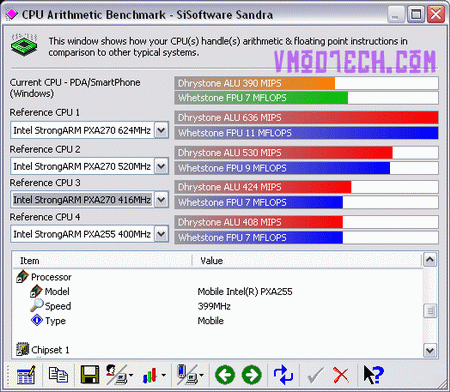Viewport: 450px width, 392px height.
Task: Click the Reference CPU 1 label
Action: 45,112
